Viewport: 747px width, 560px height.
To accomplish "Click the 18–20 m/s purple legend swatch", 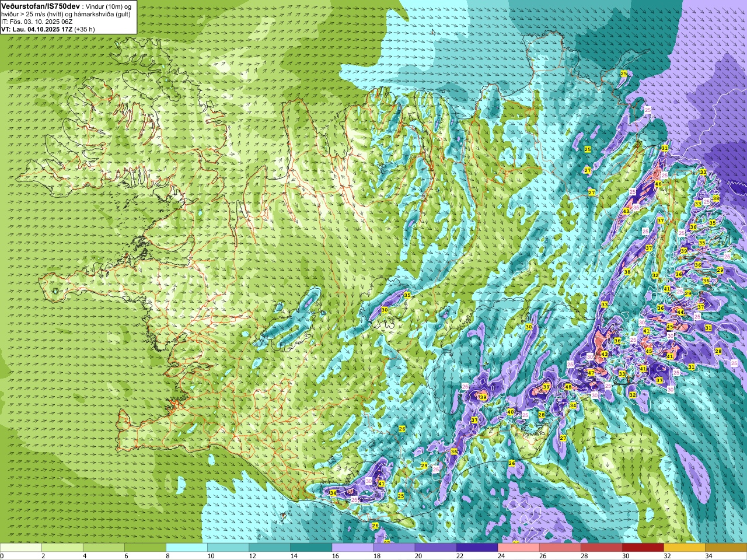I will pyautogui.click(x=394, y=548).
